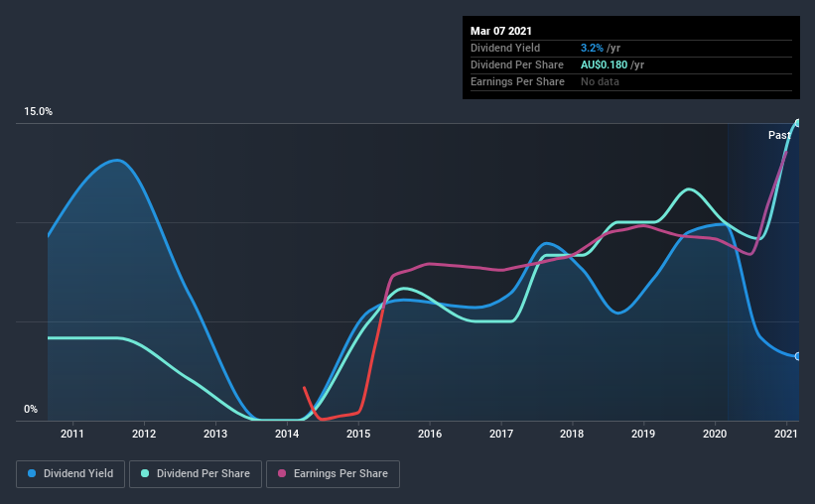
Task: Click the 2015 x-axis label
Action: (358, 434)
